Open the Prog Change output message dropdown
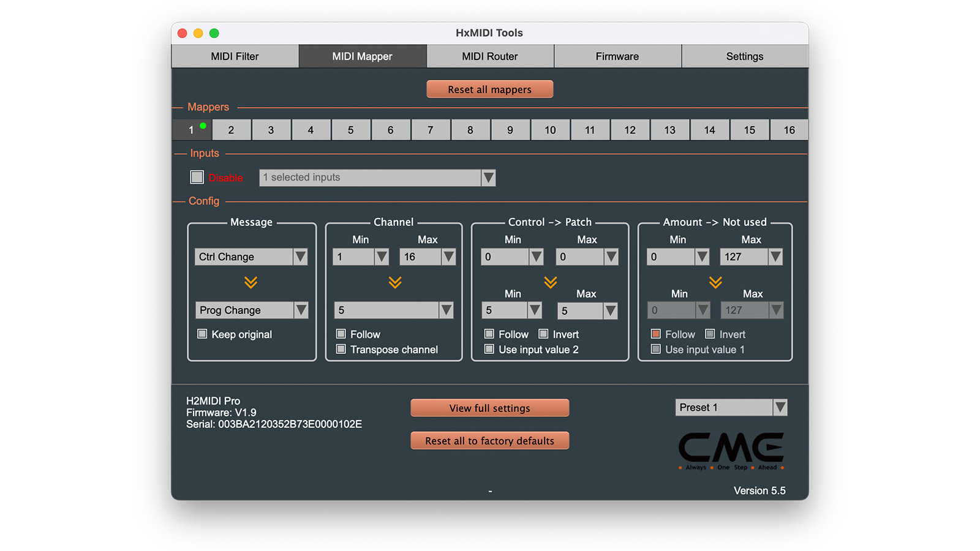980x551 pixels. 301,310
